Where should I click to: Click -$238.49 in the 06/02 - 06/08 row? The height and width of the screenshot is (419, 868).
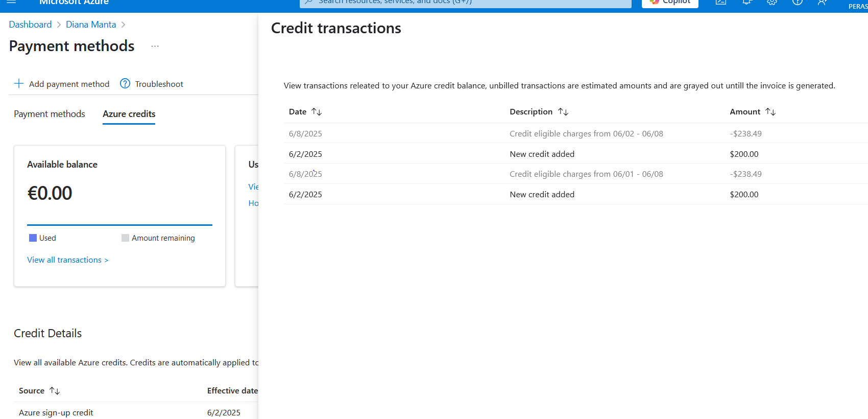(x=745, y=134)
